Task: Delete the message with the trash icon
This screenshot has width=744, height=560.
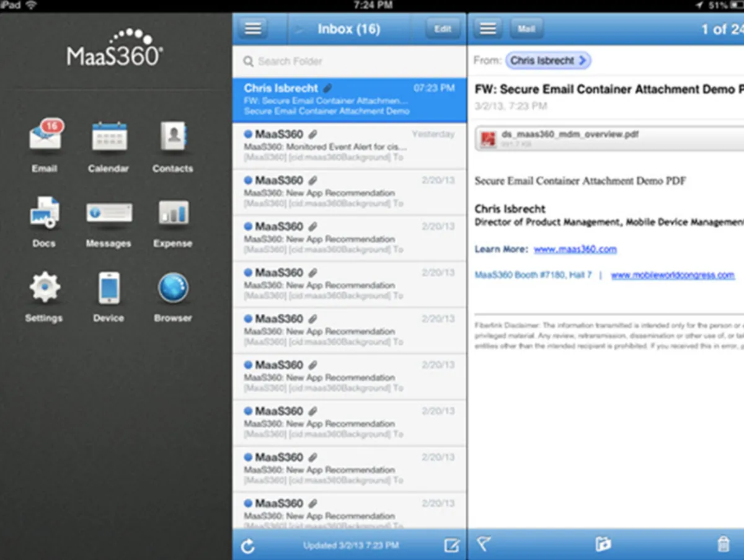Action: coord(723,544)
